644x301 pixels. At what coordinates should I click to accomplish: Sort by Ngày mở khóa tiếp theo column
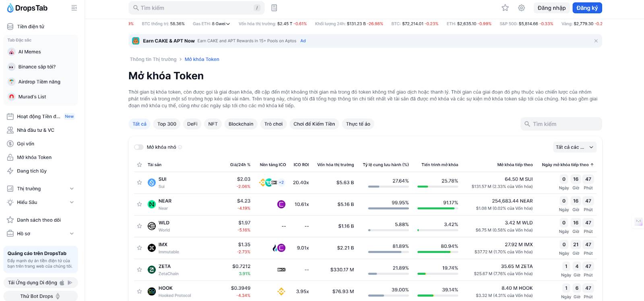[x=568, y=165]
